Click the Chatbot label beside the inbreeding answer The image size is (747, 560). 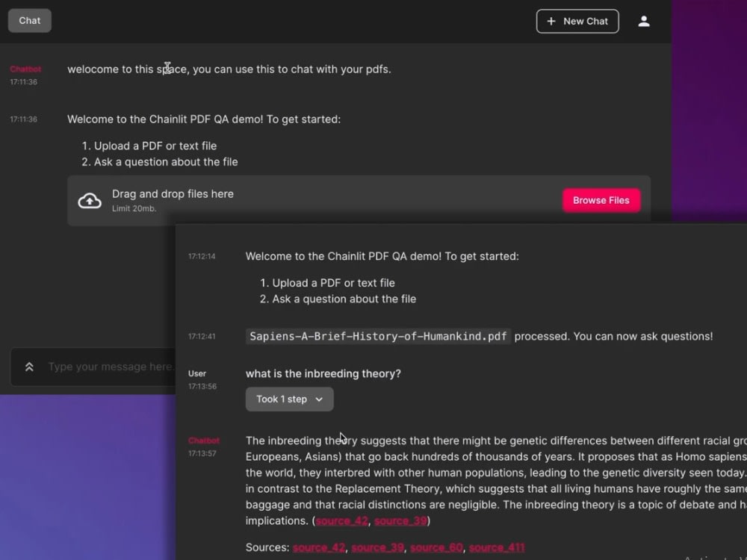coord(203,441)
